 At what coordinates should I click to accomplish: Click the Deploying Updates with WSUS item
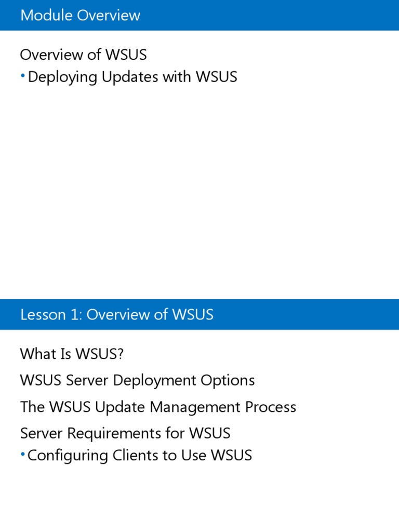click(x=132, y=77)
